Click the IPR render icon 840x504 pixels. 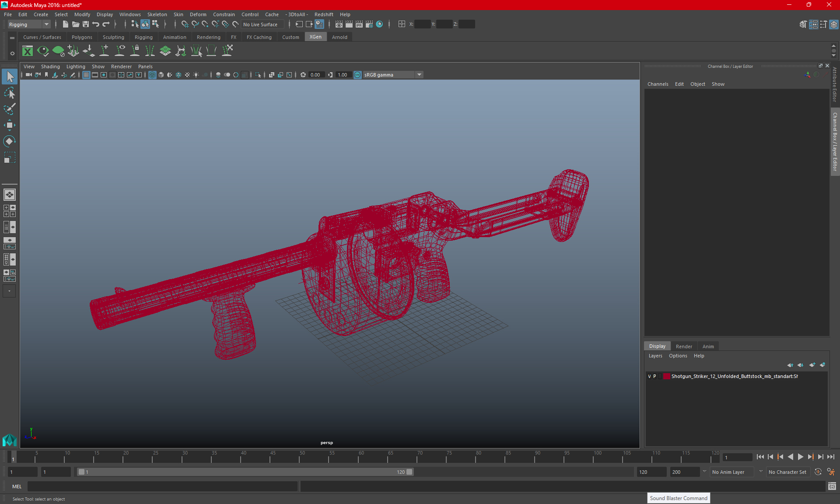[359, 24]
